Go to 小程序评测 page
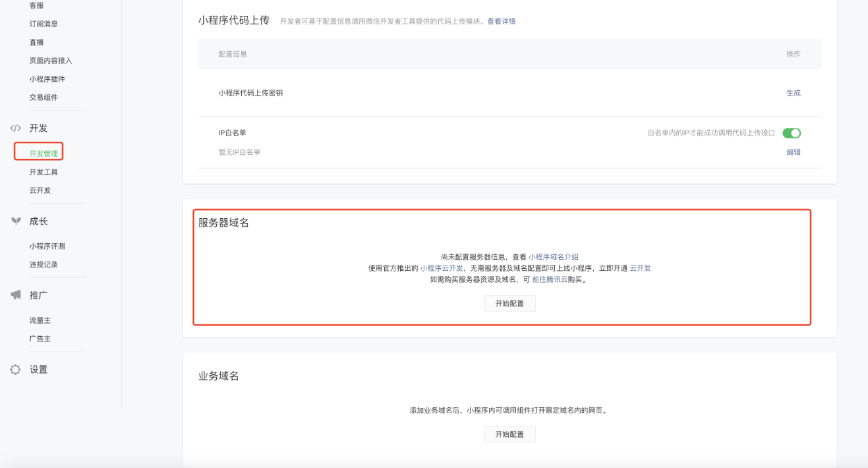This screenshot has height=468, width=868. click(47, 246)
